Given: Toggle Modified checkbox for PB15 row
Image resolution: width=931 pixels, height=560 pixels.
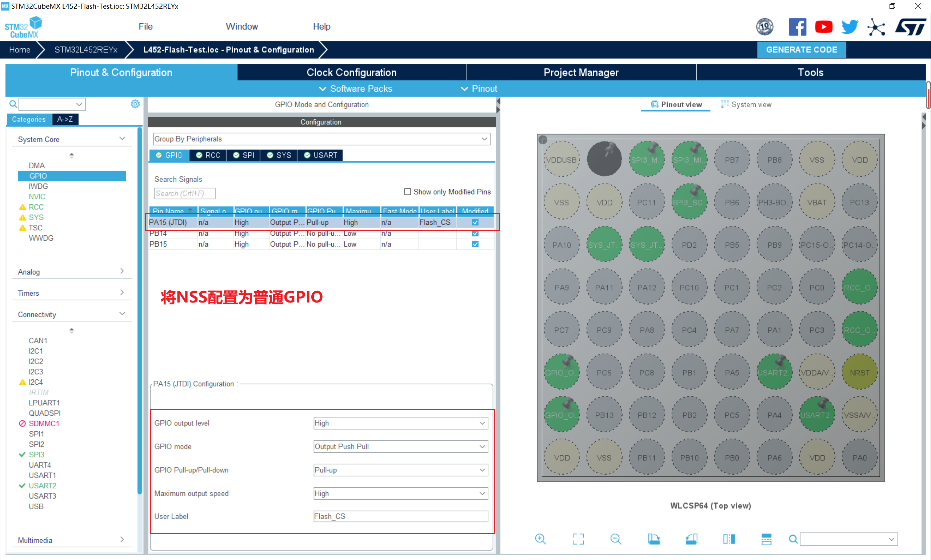Looking at the screenshot, I should [x=475, y=244].
